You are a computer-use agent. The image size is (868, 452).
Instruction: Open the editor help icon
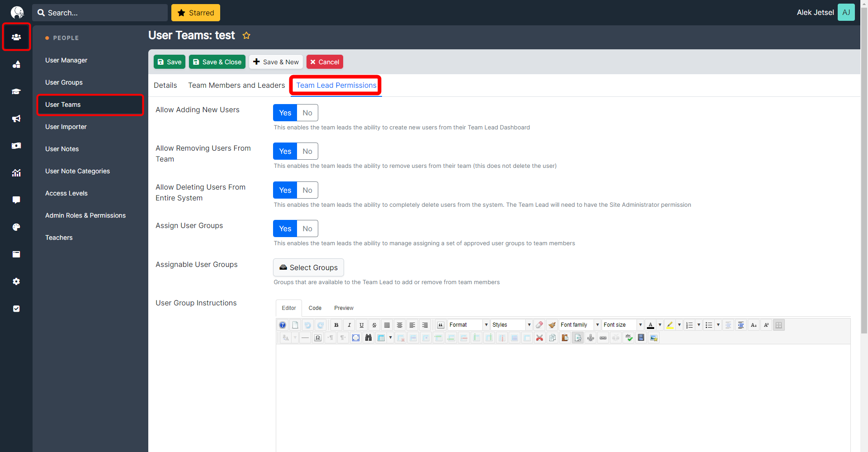click(283, 325)
